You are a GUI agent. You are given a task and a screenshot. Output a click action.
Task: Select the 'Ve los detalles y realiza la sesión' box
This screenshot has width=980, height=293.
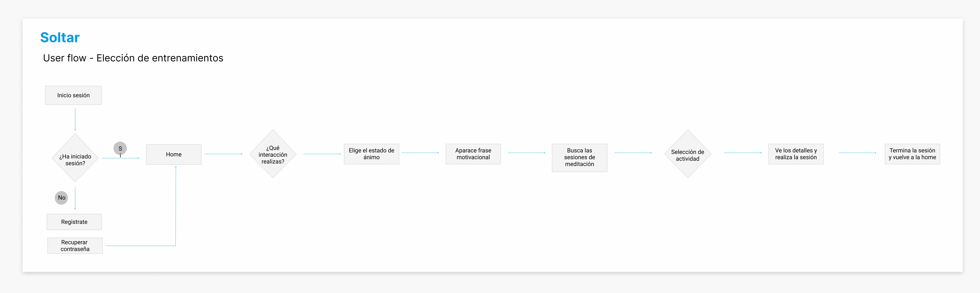point(796,154)
